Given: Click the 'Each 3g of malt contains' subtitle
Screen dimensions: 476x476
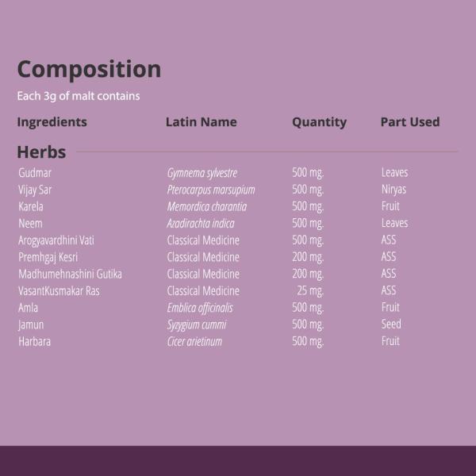Looking at the screenshot, I should 79,96.
